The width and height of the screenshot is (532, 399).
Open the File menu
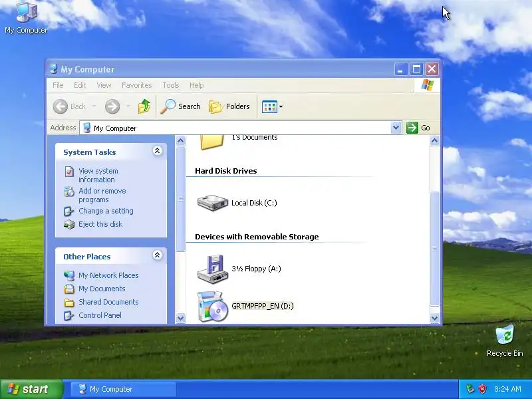pos(58,85)
